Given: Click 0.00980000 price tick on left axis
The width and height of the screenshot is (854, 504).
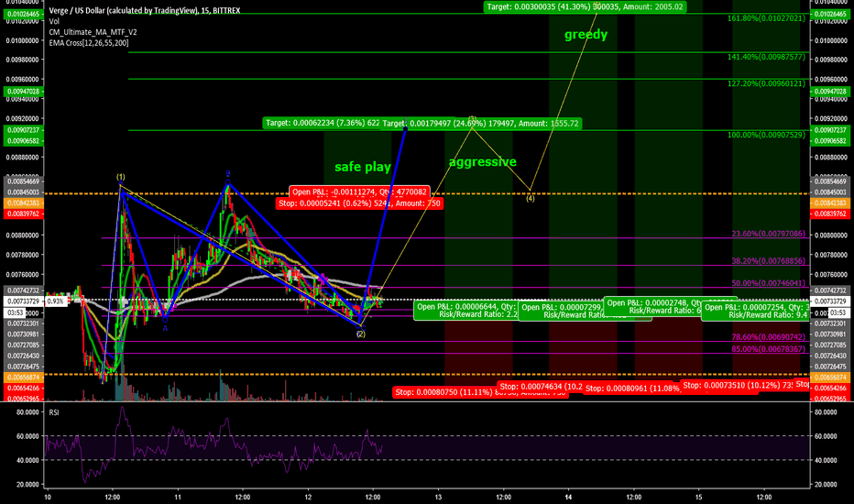Looking at the screenshot, I should point(22,60).
